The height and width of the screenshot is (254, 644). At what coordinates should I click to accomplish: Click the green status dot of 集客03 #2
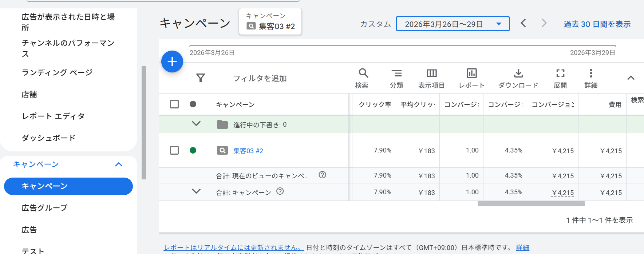(193, 150)
